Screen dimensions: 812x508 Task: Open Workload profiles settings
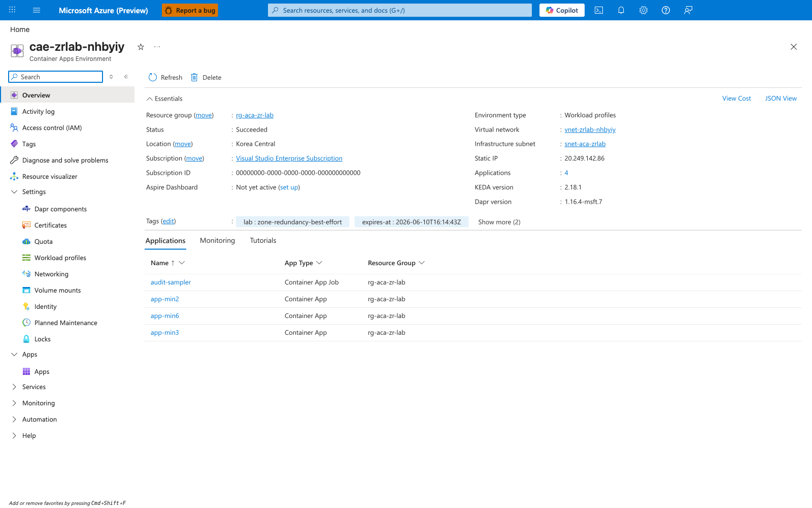click(x=60, y=258)
